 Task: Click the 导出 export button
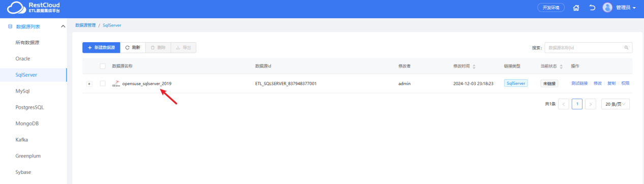(183, 47)
